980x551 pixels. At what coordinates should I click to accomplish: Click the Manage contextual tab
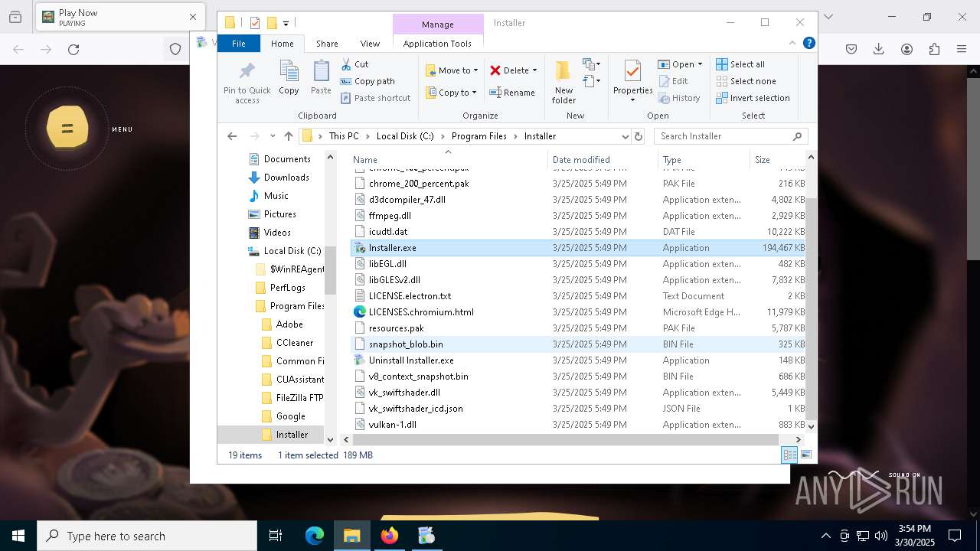(x=438, y=24)
